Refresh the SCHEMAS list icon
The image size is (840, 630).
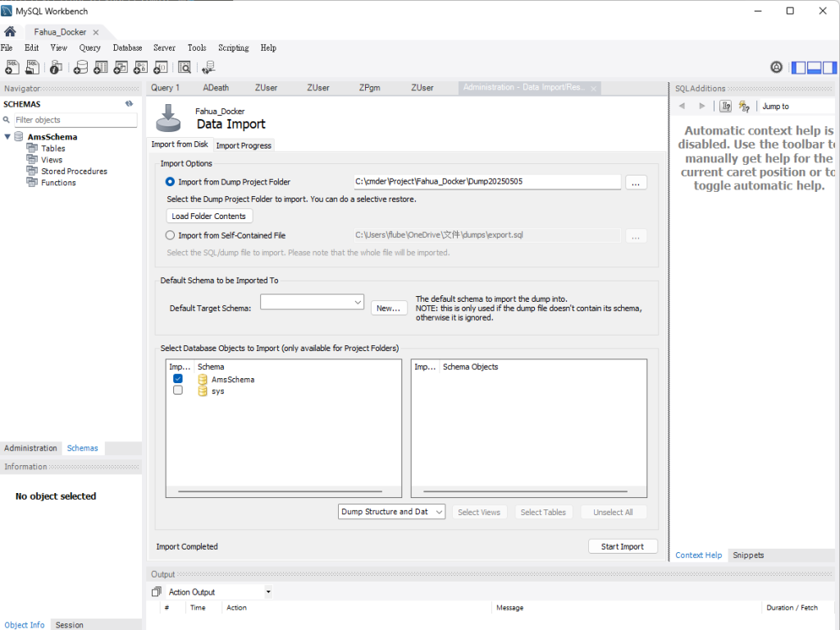pyautogui.click(x=129, y=104)
